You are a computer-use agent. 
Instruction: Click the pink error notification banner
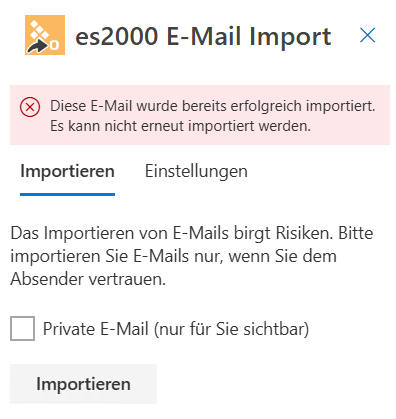[200, 115]
